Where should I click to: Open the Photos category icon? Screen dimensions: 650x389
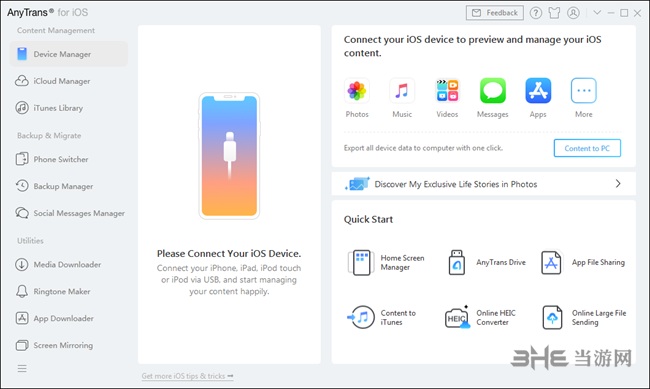pyautogui.click(x=357, y=90)
